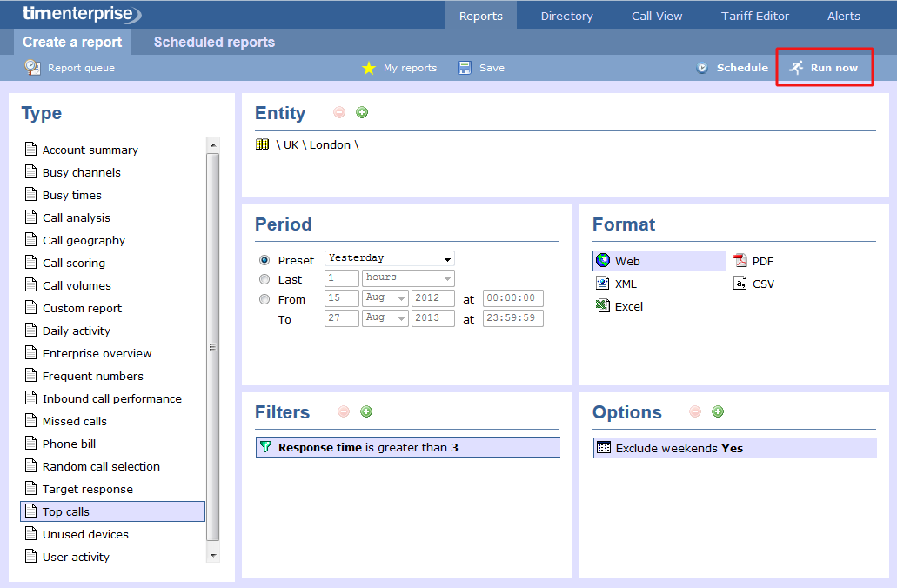Select the Excel format icon
The image size is (897, 588).
click(602, 306)
